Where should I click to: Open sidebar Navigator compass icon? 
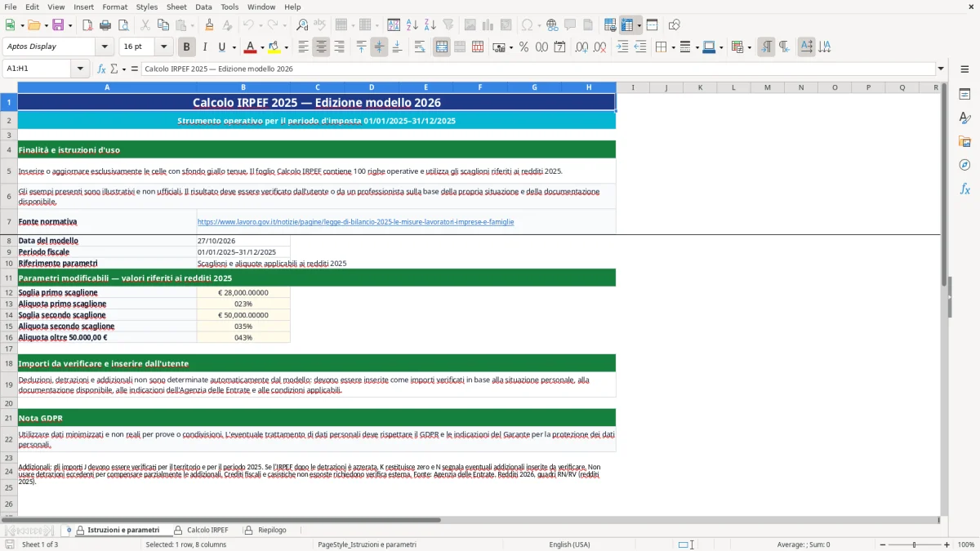pos(964,165)
